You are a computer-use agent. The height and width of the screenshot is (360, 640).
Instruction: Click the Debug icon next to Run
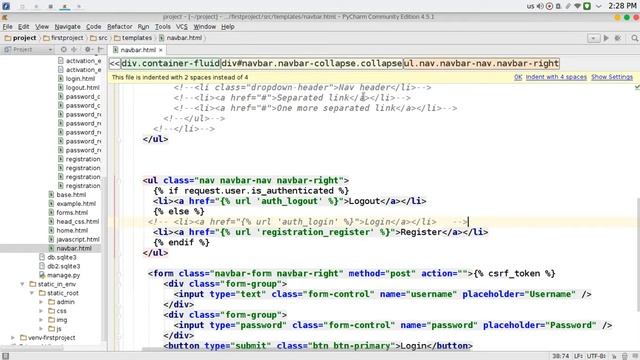coord(618,38)
